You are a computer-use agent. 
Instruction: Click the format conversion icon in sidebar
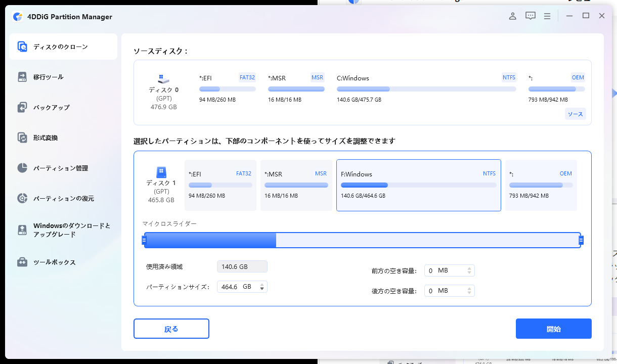pyautogui.click(x=22, y=138)
